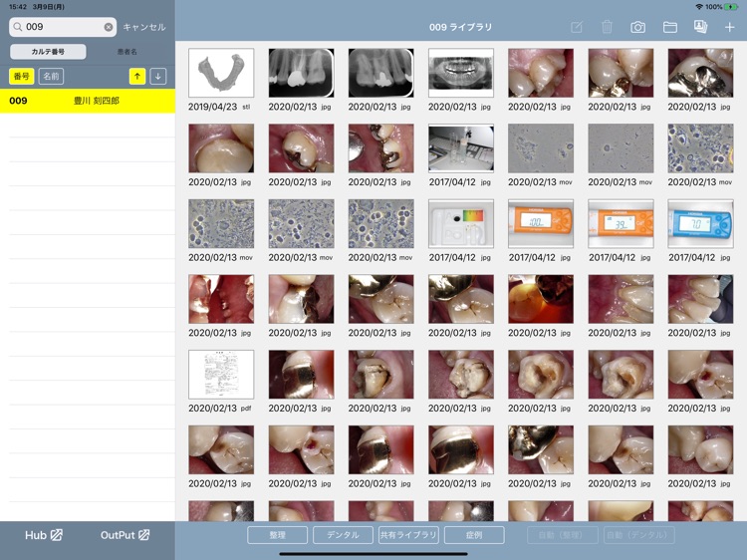Viewport: 747px width, 560px height.
Task: Sort by 名前 toggle
Action: click(51, 77)
